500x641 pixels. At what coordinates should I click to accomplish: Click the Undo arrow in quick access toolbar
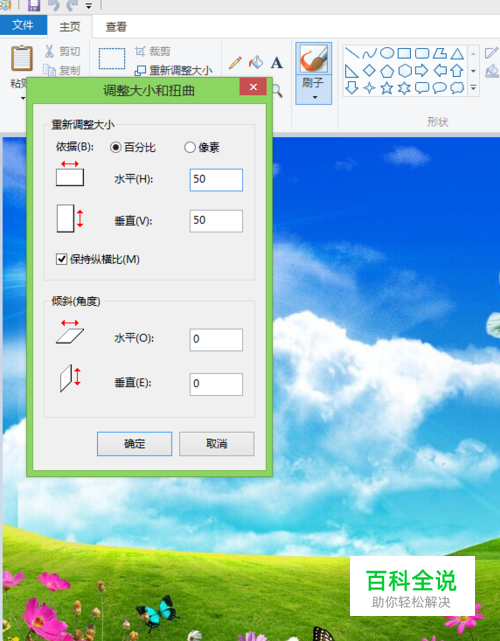click(54, 5)
